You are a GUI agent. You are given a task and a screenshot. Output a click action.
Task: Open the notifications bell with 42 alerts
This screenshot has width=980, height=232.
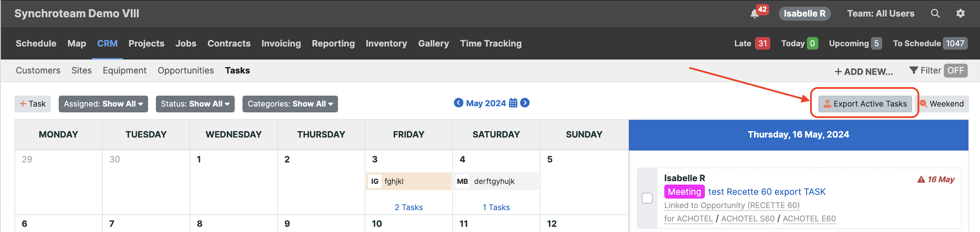click(755, 14)
